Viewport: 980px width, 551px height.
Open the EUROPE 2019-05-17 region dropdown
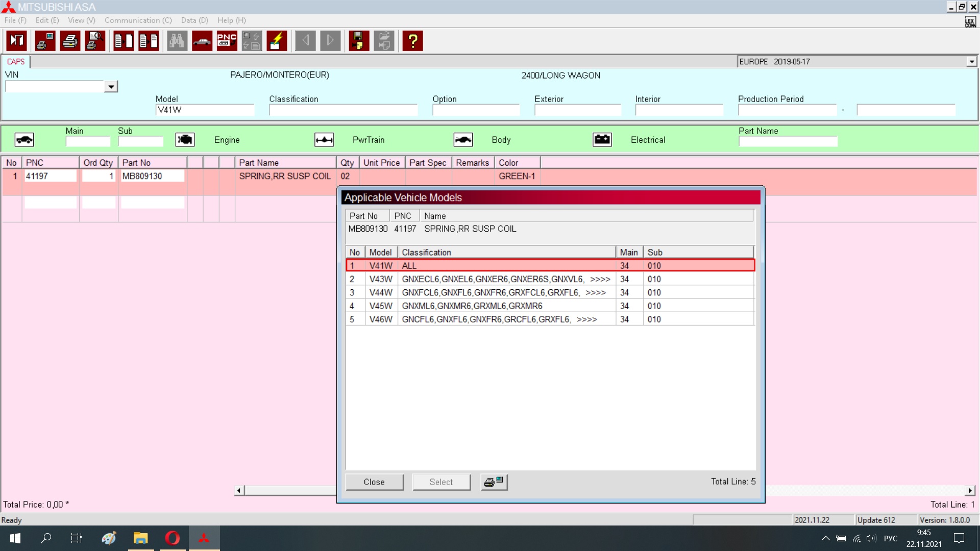point(971,62)
